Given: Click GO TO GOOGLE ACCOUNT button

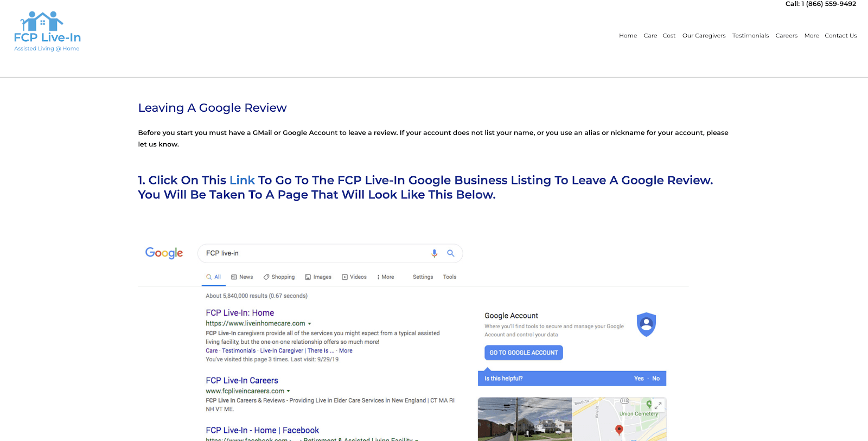Looking at the screenshot, I should tap(524, 353).
